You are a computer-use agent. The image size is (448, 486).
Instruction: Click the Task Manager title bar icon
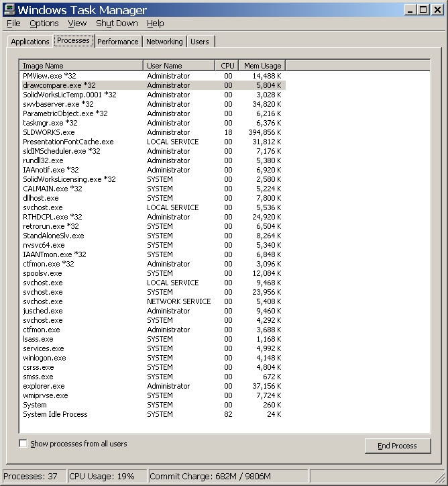pos(9,9)
